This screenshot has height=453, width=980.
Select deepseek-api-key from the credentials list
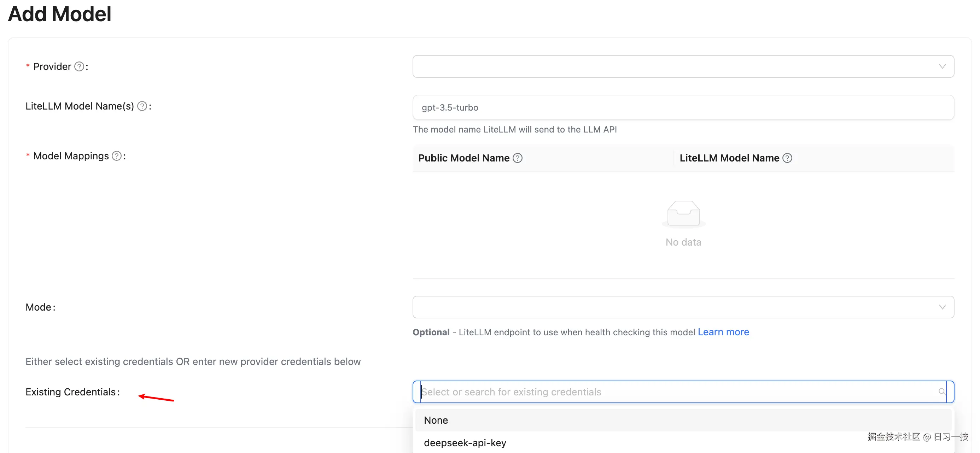click(x=465, y=442)
